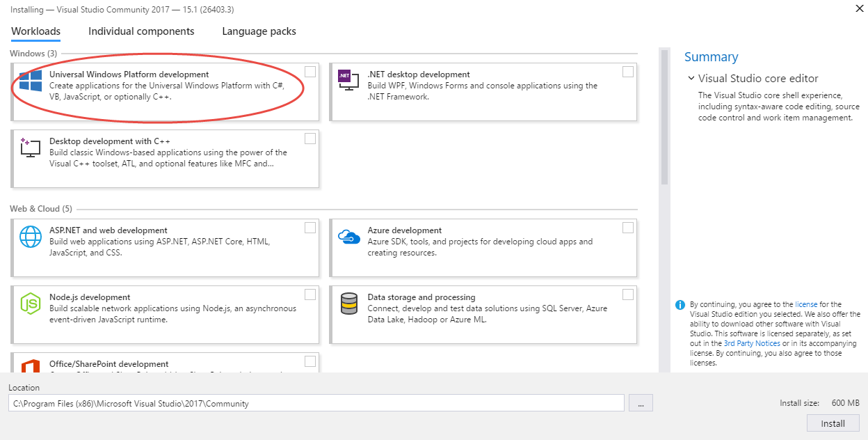Screen dimensions: 868x440
Task: Click the Location path input field
Action: [316, 402]
